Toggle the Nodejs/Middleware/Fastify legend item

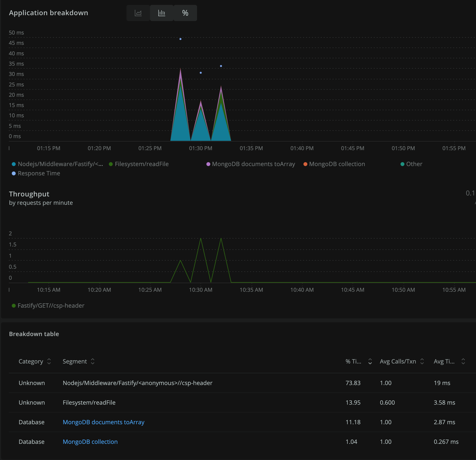tap(13, 164)
